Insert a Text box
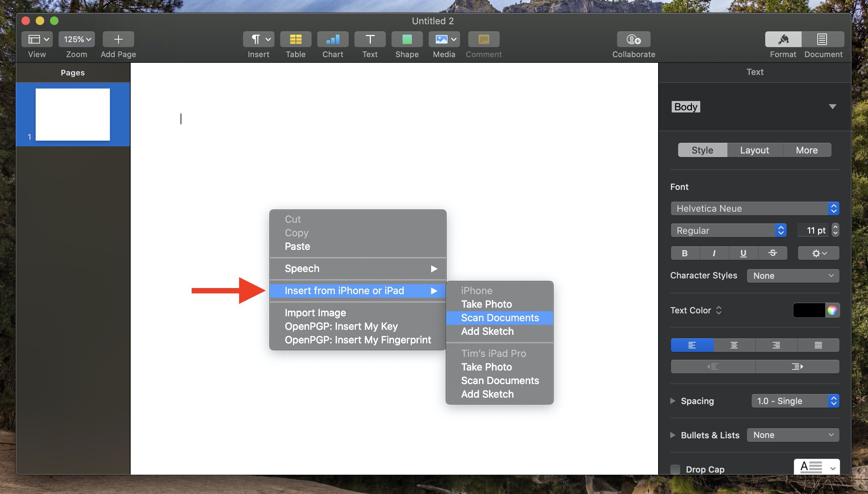The width and height of the screenshot is (868, 494). point(370,39)
